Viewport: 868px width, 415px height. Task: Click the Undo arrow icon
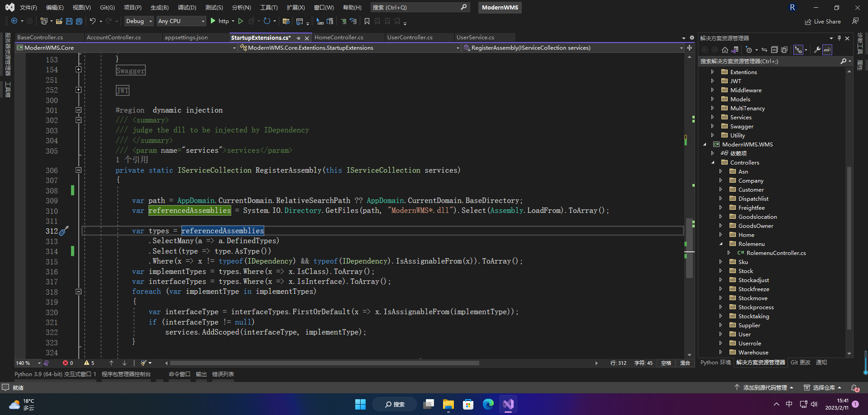tap(92, 21)
